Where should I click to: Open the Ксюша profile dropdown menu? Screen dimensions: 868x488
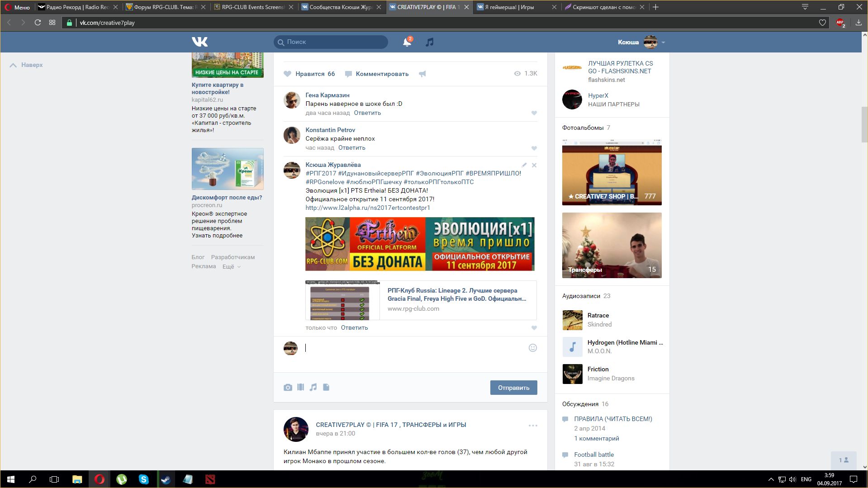[x=641, y=42]
